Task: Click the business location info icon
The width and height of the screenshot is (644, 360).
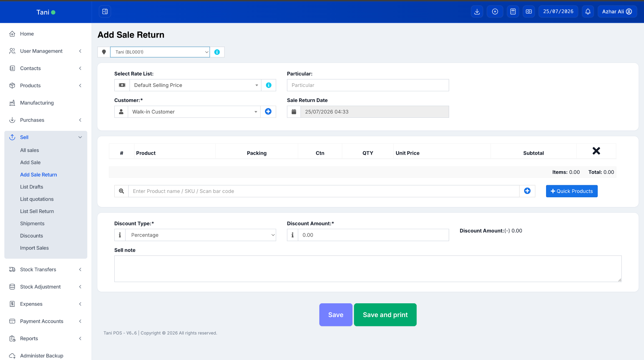Action: (x=217, y=52)
